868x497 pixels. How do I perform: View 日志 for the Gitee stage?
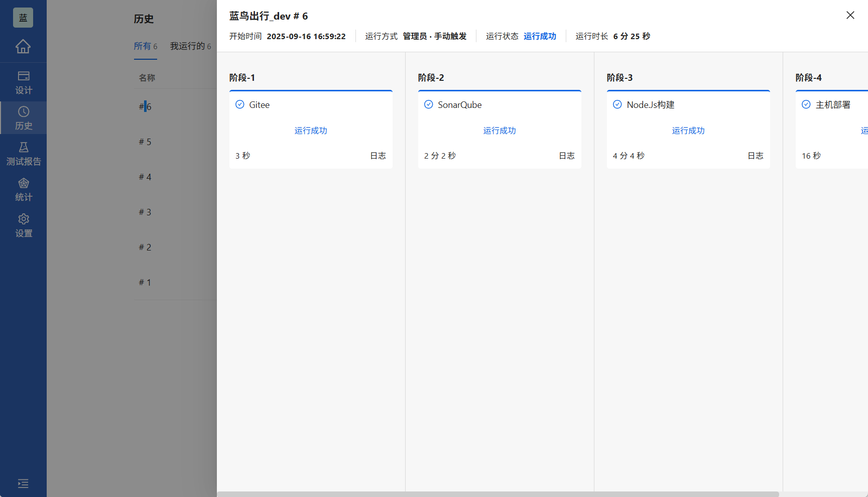(378, 155)
